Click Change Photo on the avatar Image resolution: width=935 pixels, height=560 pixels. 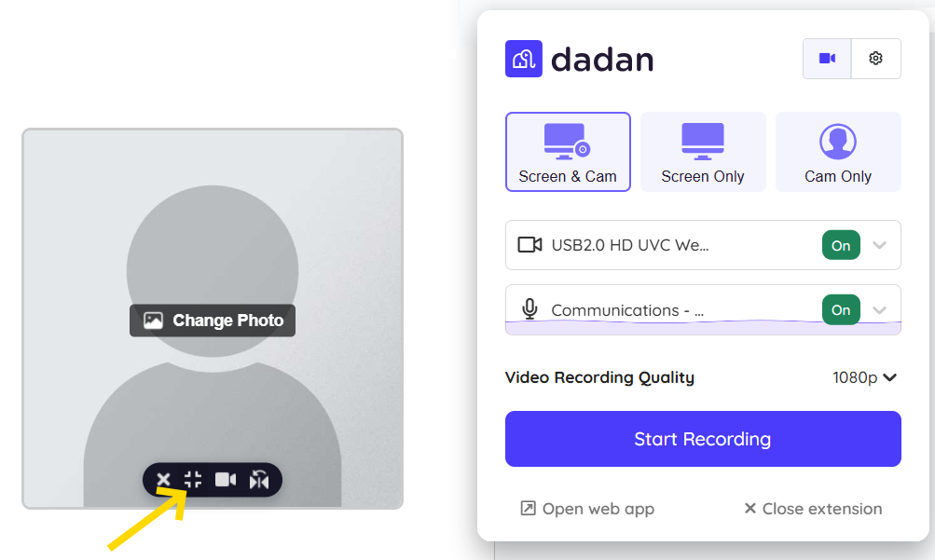213,321
